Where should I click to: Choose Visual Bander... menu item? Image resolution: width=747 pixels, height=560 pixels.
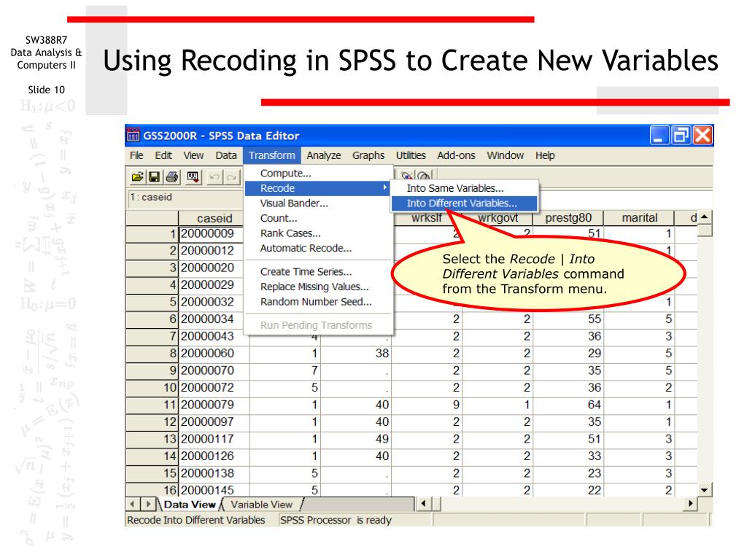click(x=318, y=203)
